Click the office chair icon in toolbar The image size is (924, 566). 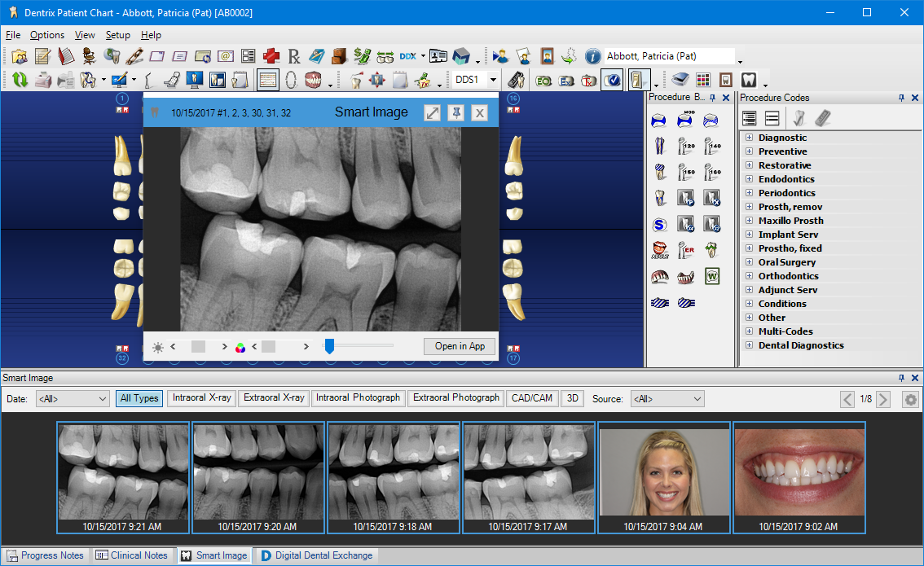[89, 56]
